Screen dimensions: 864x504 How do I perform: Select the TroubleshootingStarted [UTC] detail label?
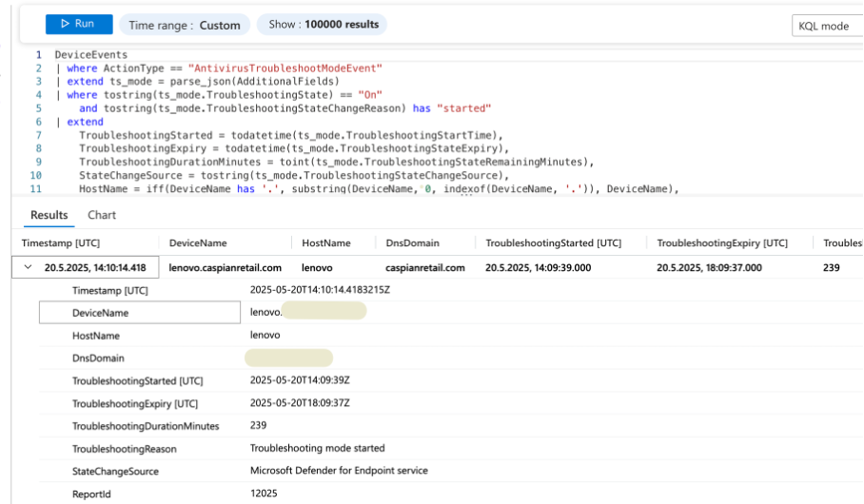click(x=138, y=380)
